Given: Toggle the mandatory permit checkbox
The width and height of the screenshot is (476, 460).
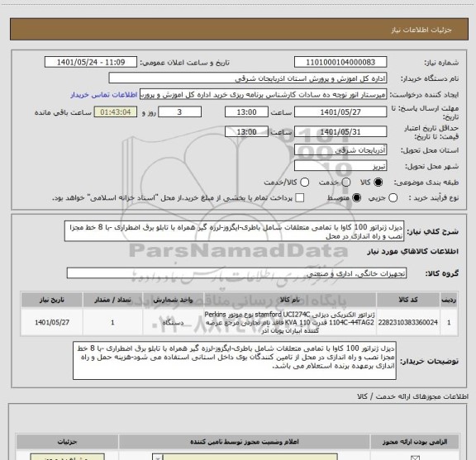Looking at the screenshot, I should [x=415, y=458].
